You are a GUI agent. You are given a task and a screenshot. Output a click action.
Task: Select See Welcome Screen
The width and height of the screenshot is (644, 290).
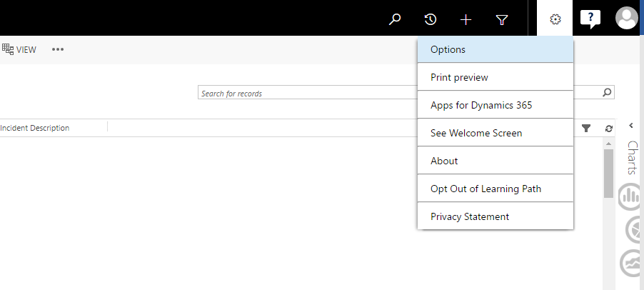(495, 133)
